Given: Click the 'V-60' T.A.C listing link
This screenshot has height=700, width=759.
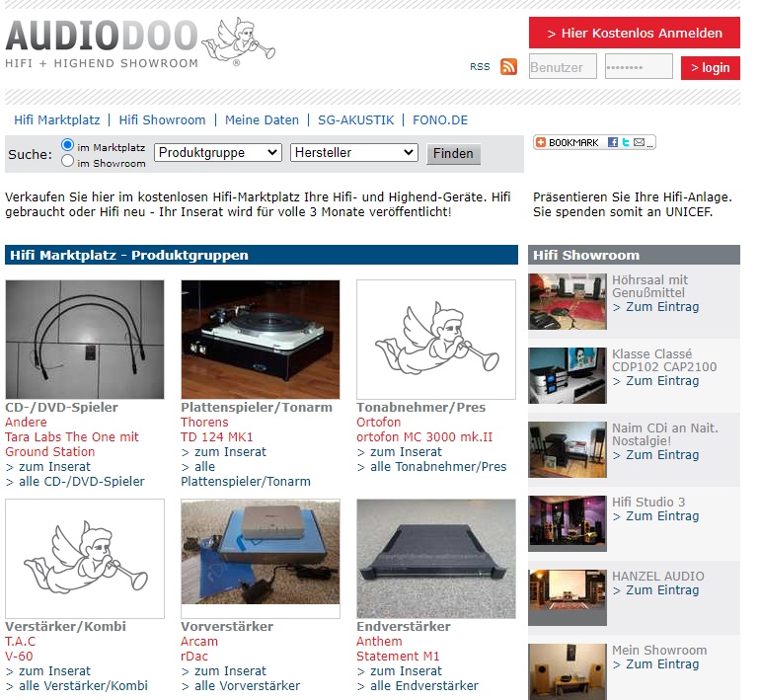Looking at the screenshot, I should coord(19,657).
